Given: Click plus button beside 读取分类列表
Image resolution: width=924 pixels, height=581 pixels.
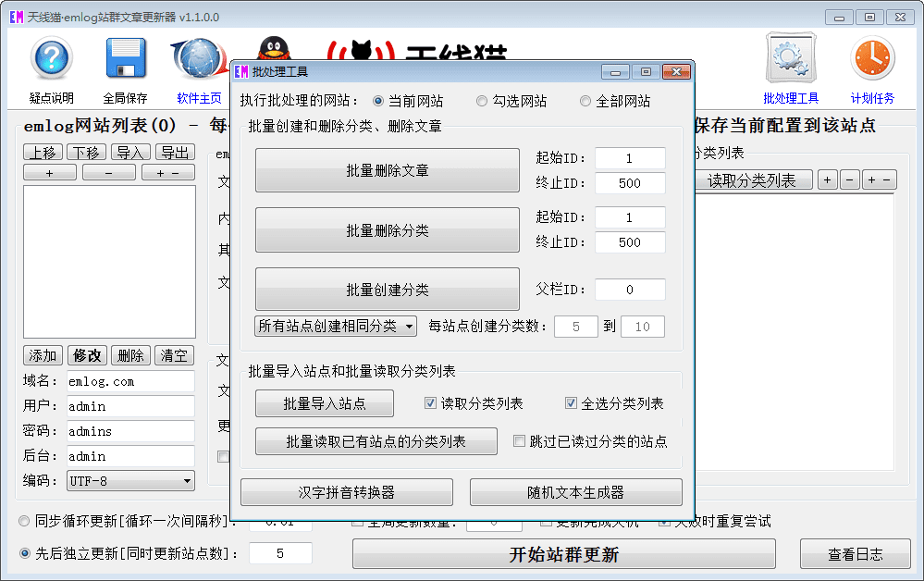Looking at the screenshot, I should point(828,180).
